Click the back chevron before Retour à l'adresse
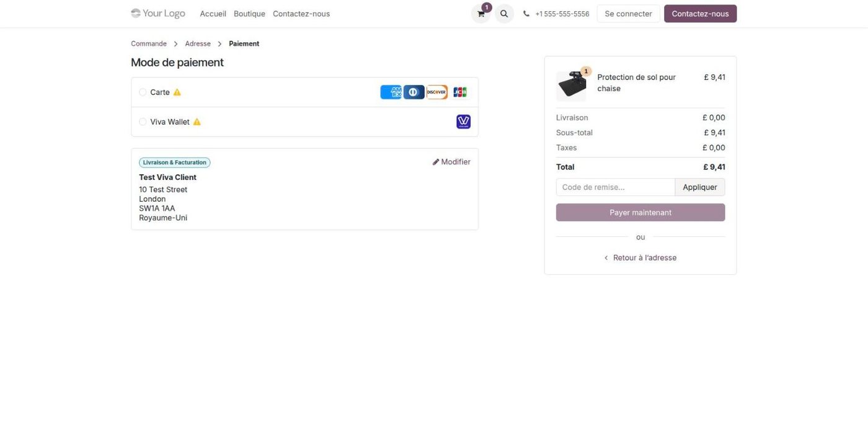This screenshot has width=868, height=438. tap(606, 258)
